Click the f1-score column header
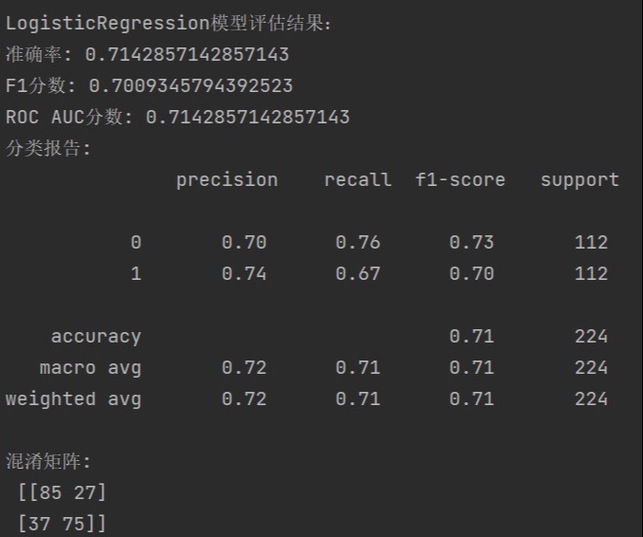This screenshot has width=643, height=537. (461, 180)
